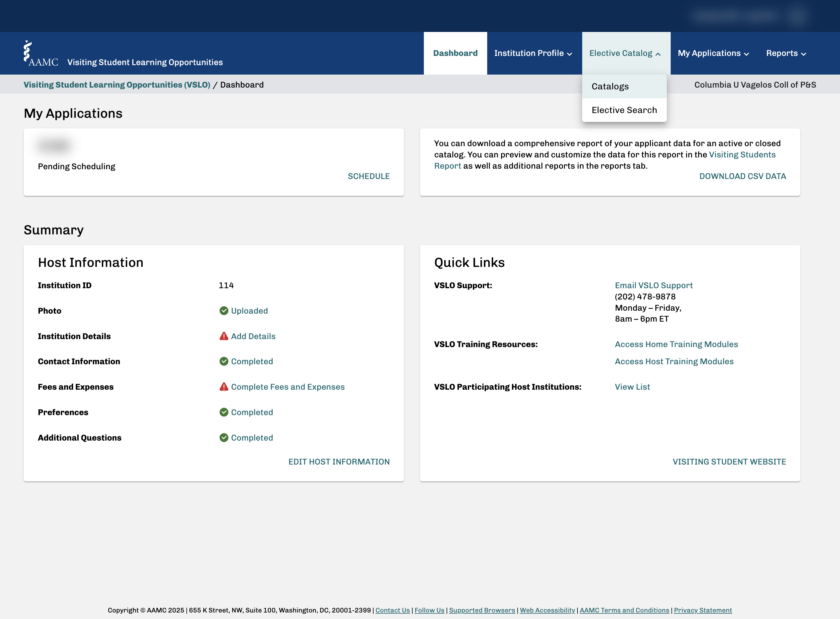Image resolution: width=840 pixels, height=619 pixels.
Task: Click the SCHEDULE button
Action: point(368,176)
